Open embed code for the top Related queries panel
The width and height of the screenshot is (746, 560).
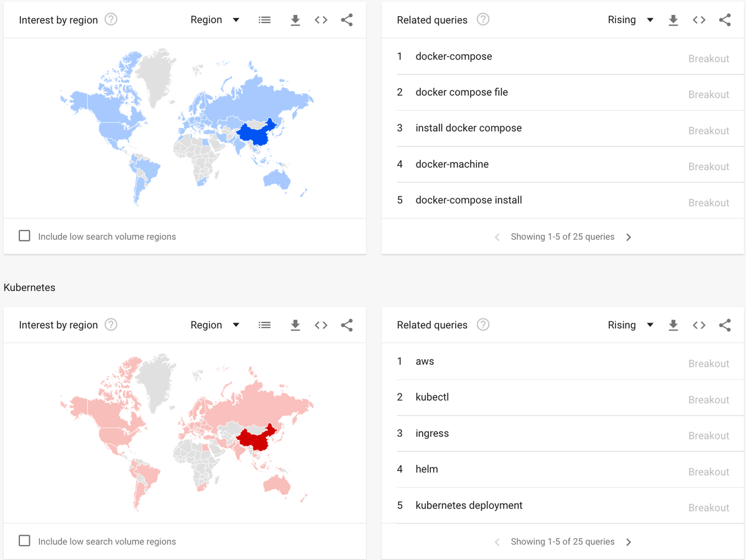point(699,19)
